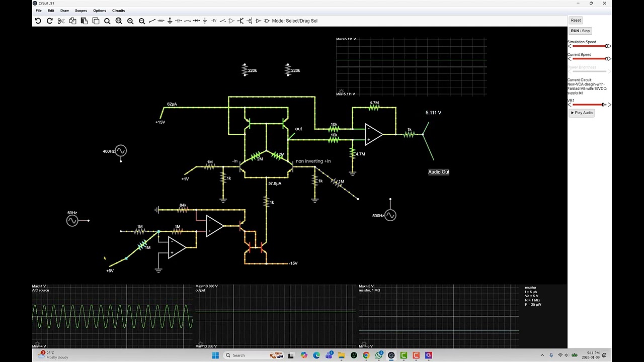The width and height of the screenshot is (644, 362).
Task: Select the Ground tool in toolbar
Action: click(170, 21)
